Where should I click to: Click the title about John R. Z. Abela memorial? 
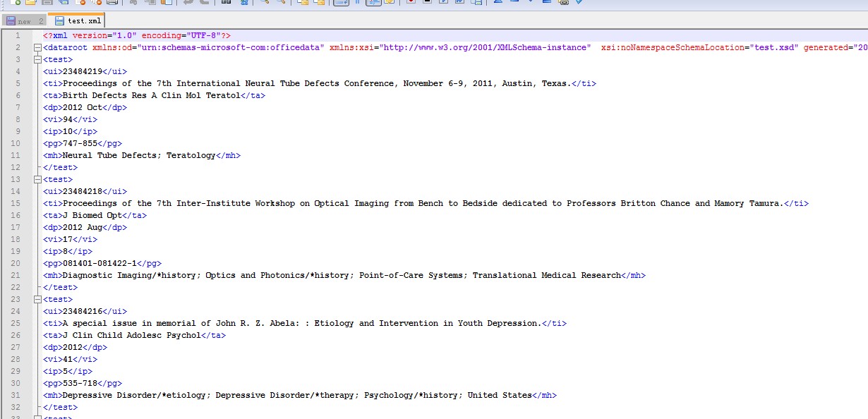coord(302,323)
